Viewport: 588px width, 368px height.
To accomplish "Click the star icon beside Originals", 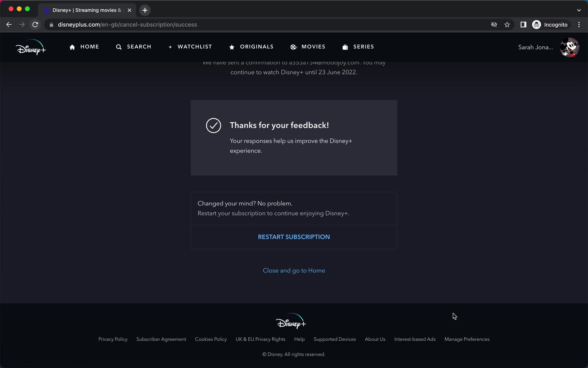I will [232, 47].
